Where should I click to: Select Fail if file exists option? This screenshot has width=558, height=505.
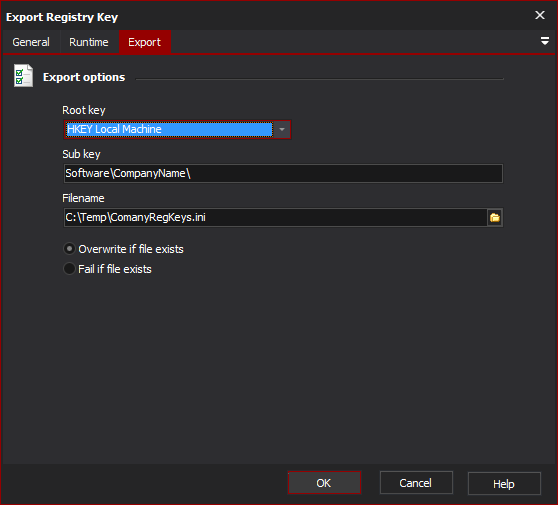pyautogui.click(x=107, y=269)
